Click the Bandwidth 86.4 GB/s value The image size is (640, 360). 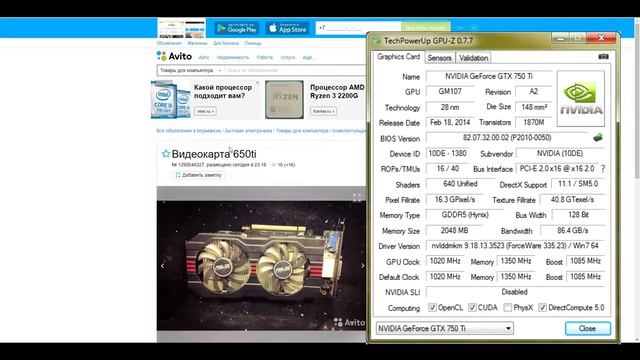point(573,231)
